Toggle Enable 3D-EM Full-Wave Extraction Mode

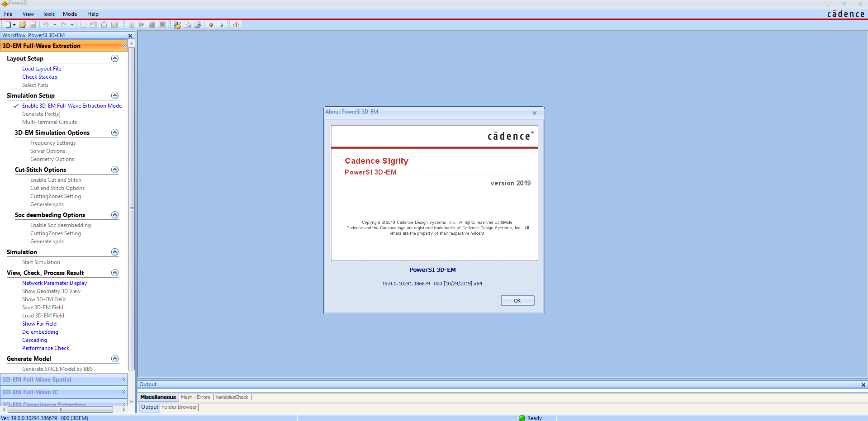(x=72, y=106)
